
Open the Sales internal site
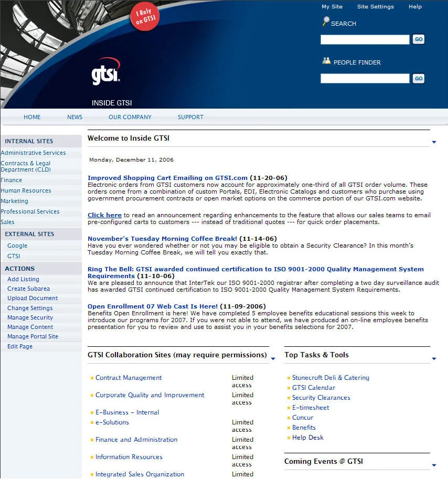coord(7,222)
